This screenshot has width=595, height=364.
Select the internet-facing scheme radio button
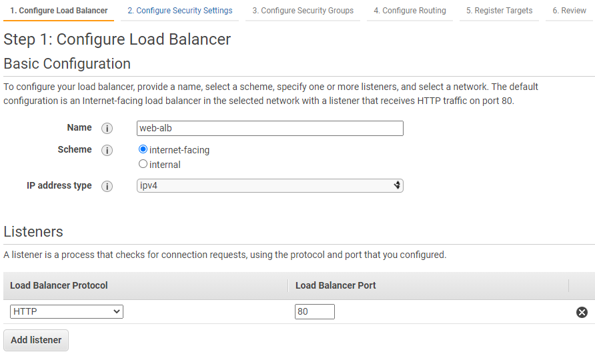point(143,149)
